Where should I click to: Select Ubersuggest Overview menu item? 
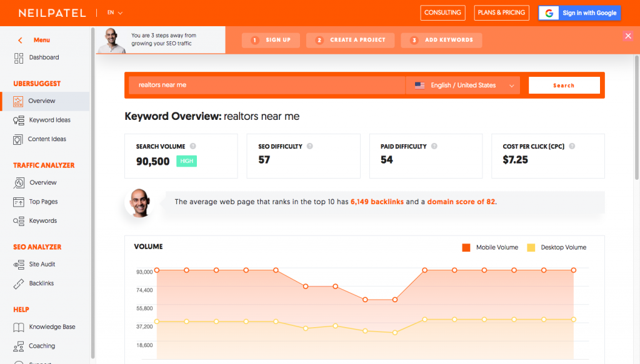pos(45,101)
